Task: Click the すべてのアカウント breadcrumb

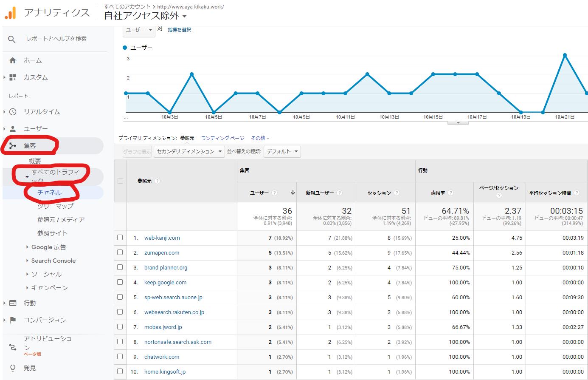Action: (x=127, y=7)
